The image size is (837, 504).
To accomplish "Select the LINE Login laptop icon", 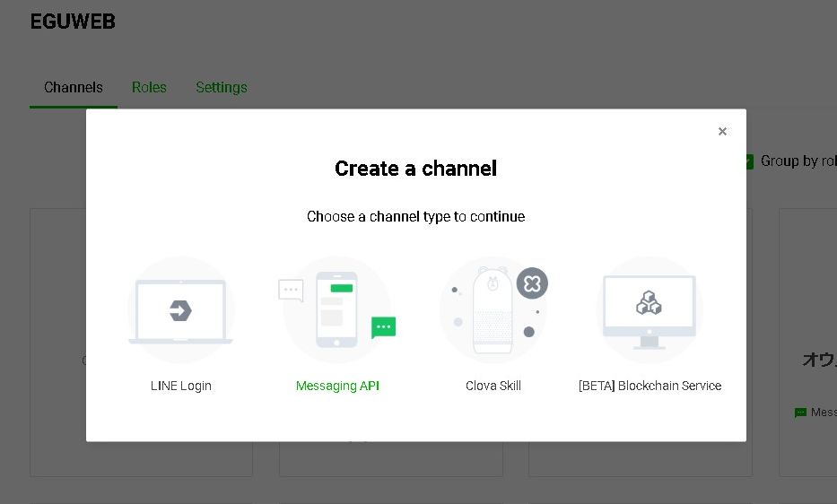I will (181, 310).
